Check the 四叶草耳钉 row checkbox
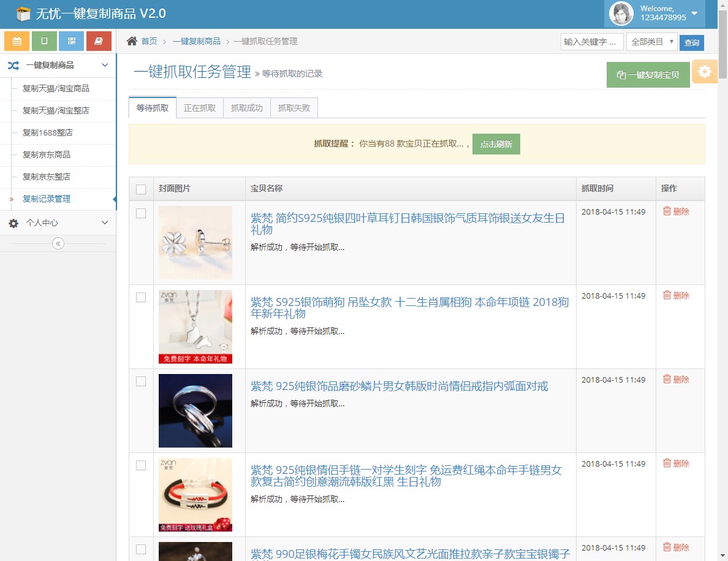The height and width of the screenshot is (561, 728). 141,213
